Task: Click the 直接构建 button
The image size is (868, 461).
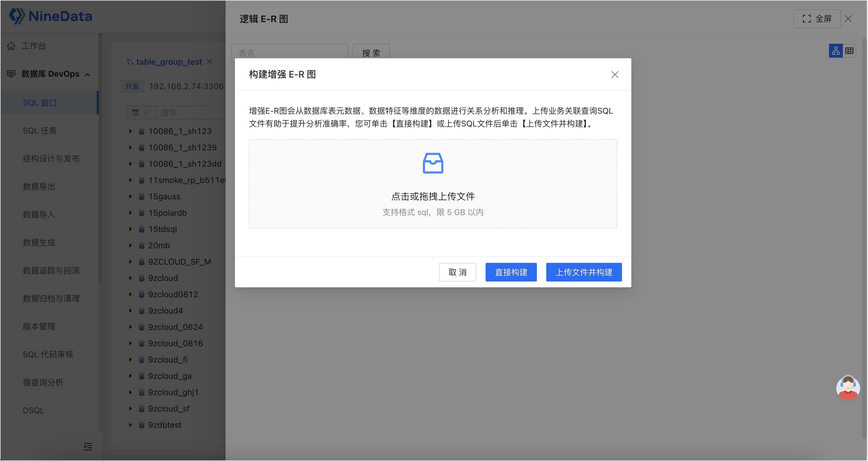Action: point(511,272)
